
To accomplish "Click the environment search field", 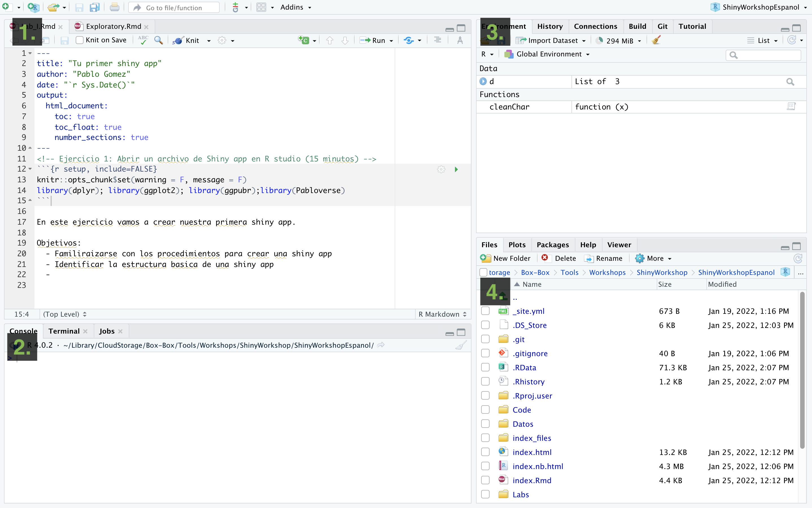I will point(763,55).
